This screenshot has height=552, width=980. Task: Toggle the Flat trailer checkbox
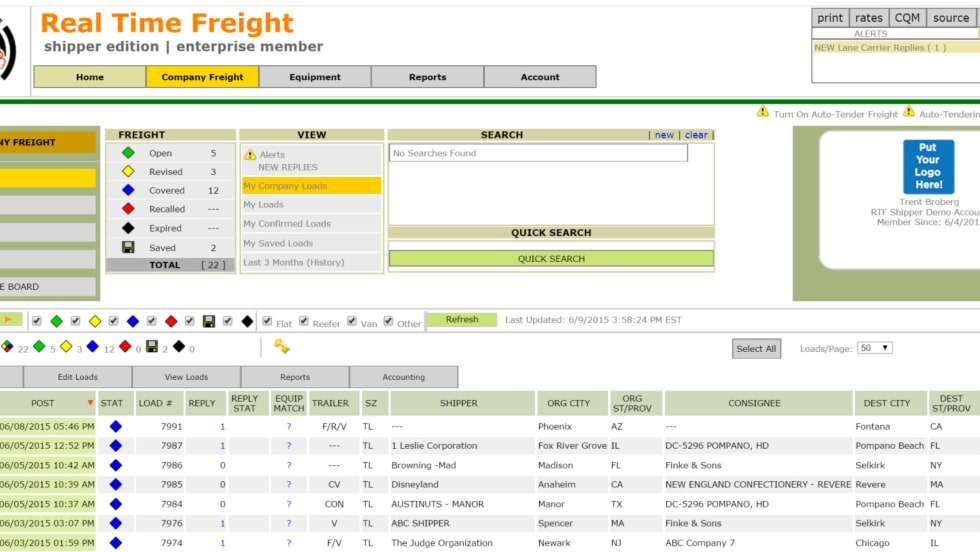(x=267, y=321)
